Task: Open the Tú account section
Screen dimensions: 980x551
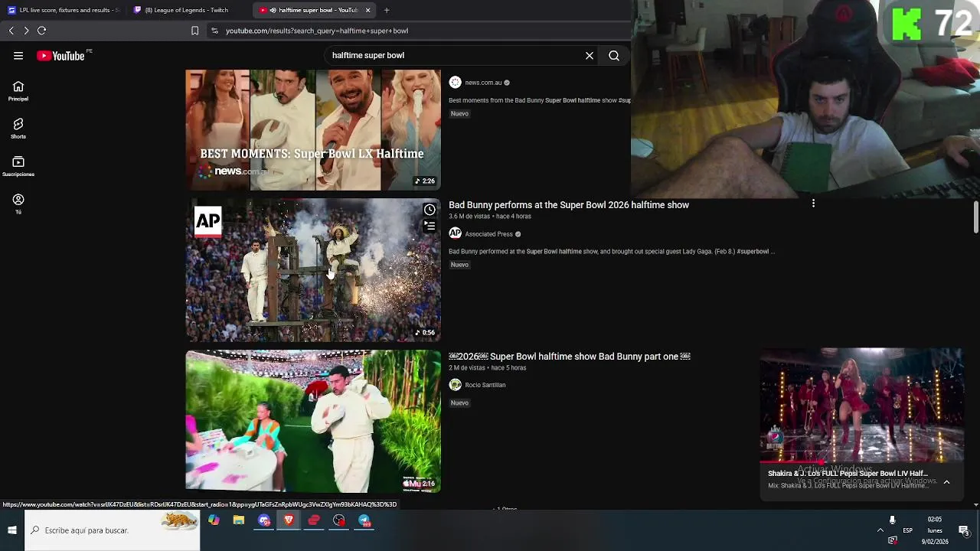Action: coord(18,204)
